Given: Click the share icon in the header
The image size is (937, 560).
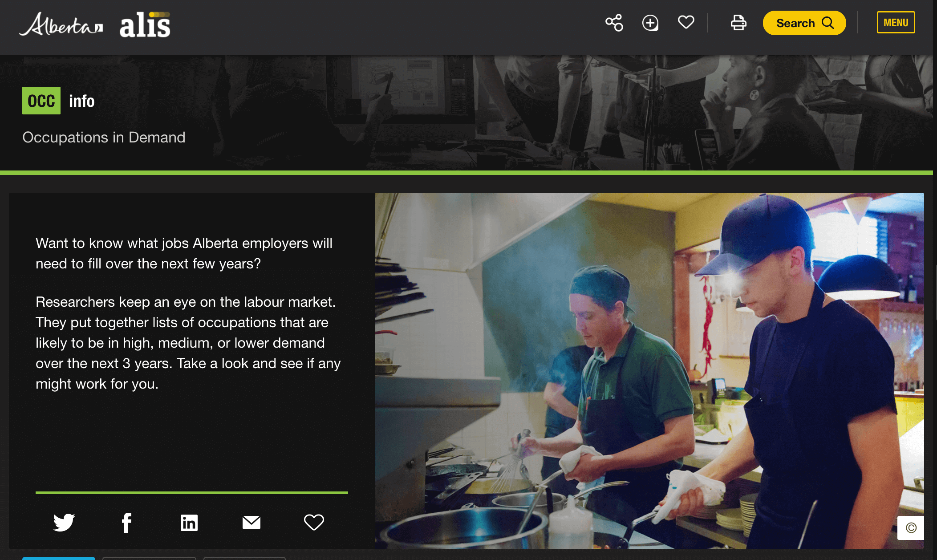Looking at the screenshot, I should click(614, 23).
